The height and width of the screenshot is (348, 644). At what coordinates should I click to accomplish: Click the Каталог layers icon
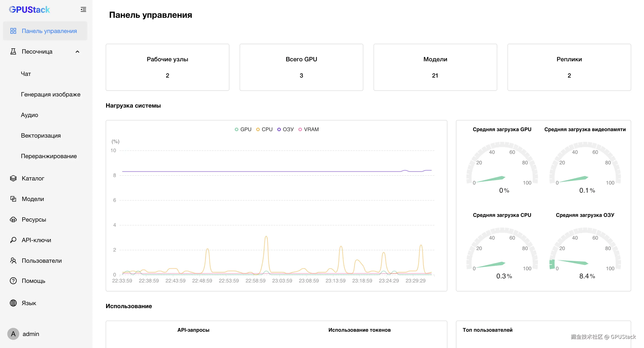coord(13,178)
